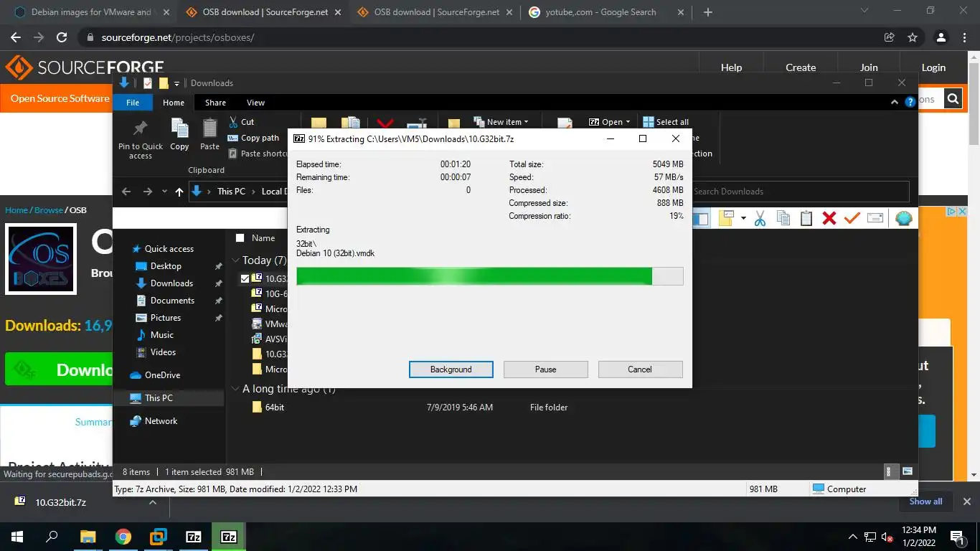The image size is (980, 551).
Task: Pause the 7-Zip extraction
Action: [x=545, y=369]
